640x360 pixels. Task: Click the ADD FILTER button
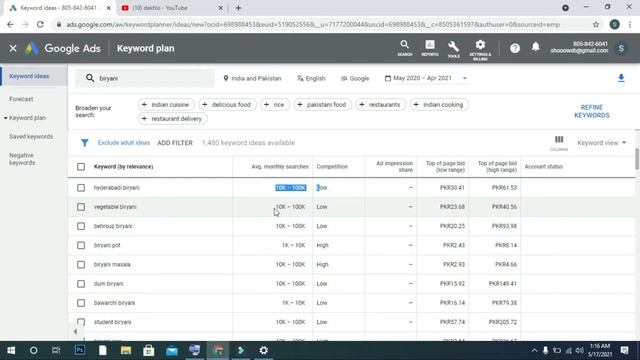[175, 143]
